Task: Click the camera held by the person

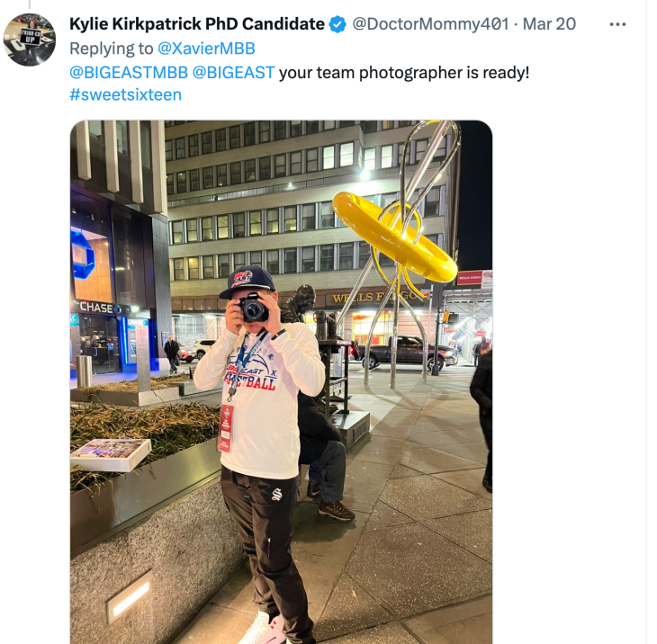Action: (x=253, y=308)
